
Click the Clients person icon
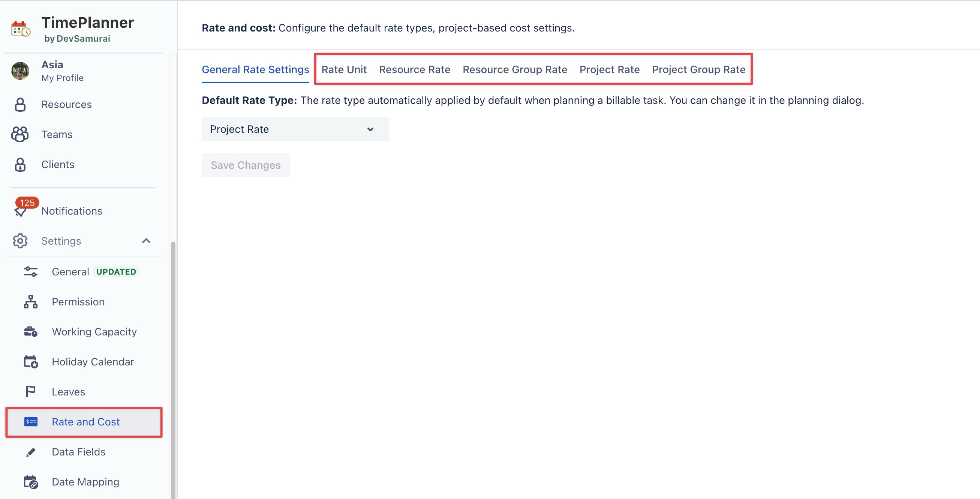(20, 164)
